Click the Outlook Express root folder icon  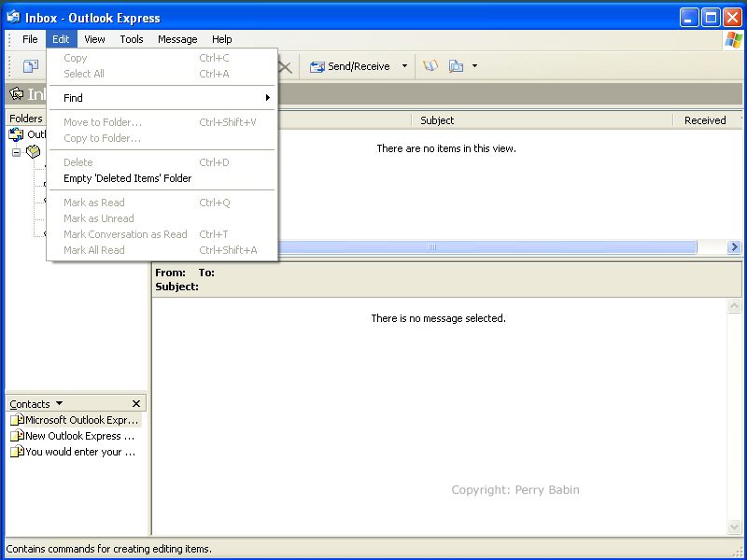pyautogui.click(x=16, y=134)
